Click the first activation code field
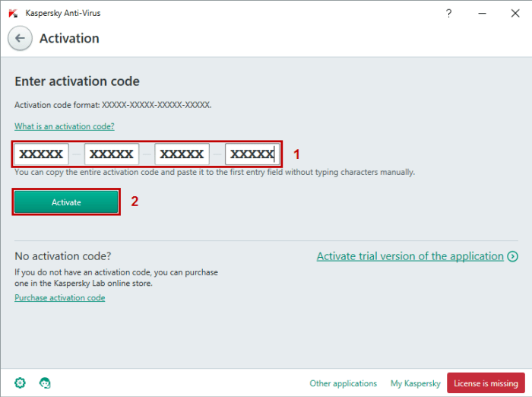Image resolution: width=532 pixels, height=397 pixels. 41,154
